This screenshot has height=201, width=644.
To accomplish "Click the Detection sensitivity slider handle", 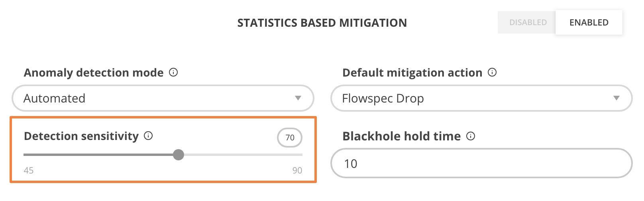I will pyautogui.click(x=179, y=155).
